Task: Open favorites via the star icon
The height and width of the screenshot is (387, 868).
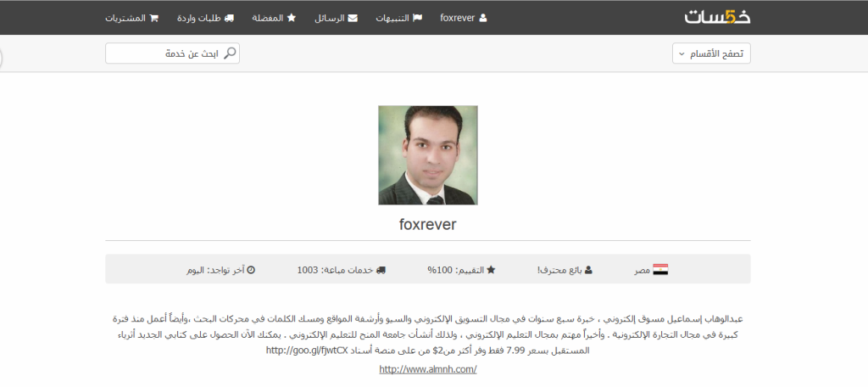Action: [x=292, y=18]
